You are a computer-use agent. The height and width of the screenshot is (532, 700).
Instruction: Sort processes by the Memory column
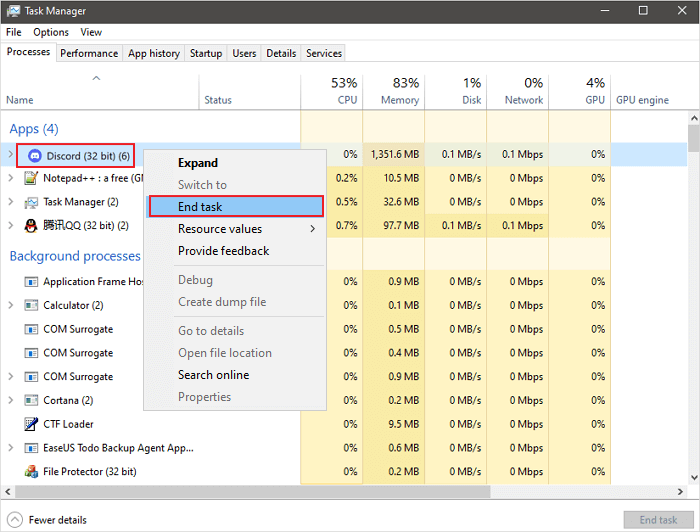coord(400,91)
